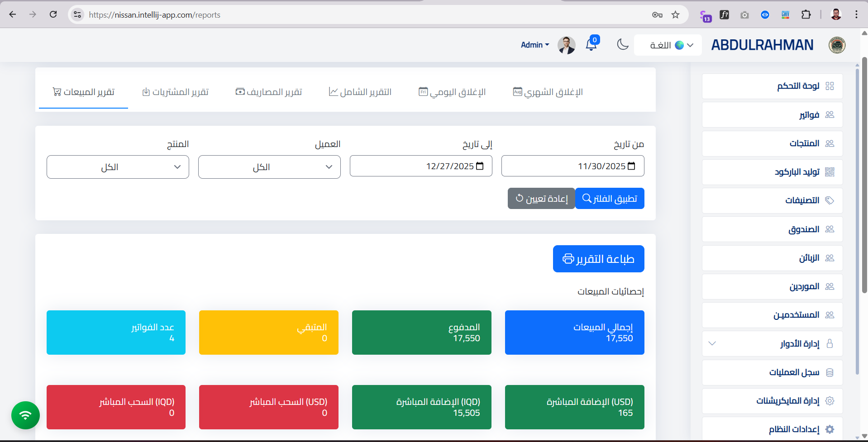Click the green WiFi floating button
Viewport: 868px width, 442px height.
coord(25,415)
